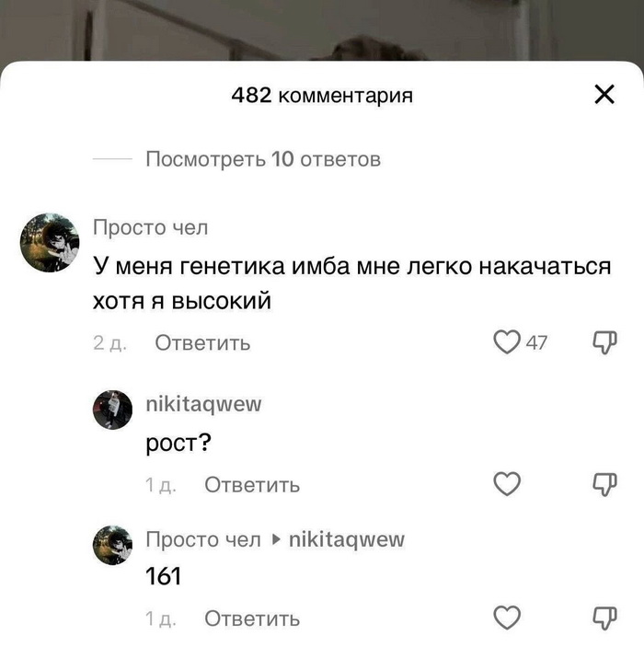Open the nikitaqwew username above 'рост?'
Screen dimensions: 644x647
tap(203, 404)
